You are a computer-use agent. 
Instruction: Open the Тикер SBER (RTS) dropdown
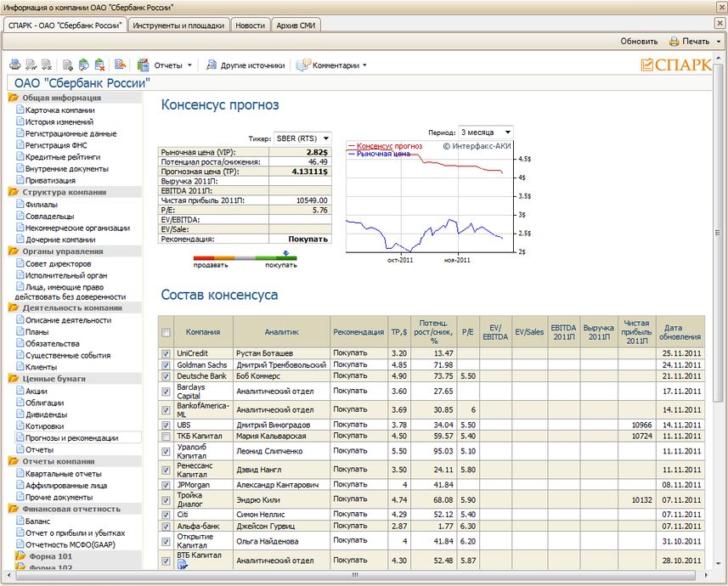[324, 138]
